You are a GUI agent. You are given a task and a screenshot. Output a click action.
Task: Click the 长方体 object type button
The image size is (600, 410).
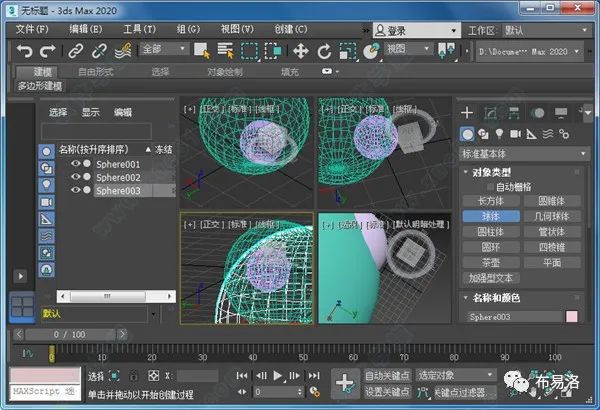click(490, 201)
